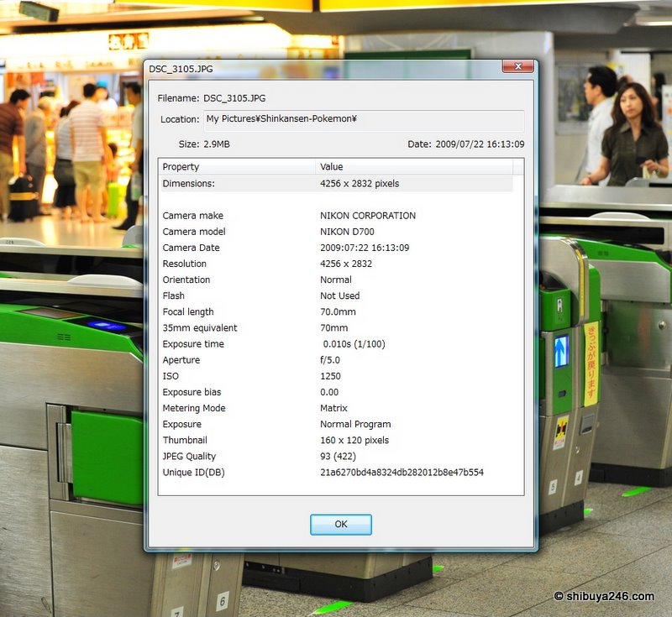Viewport: 672px width, 617px height.
Task: Click the "Date:" value above the property list
Action: (480, 144)
